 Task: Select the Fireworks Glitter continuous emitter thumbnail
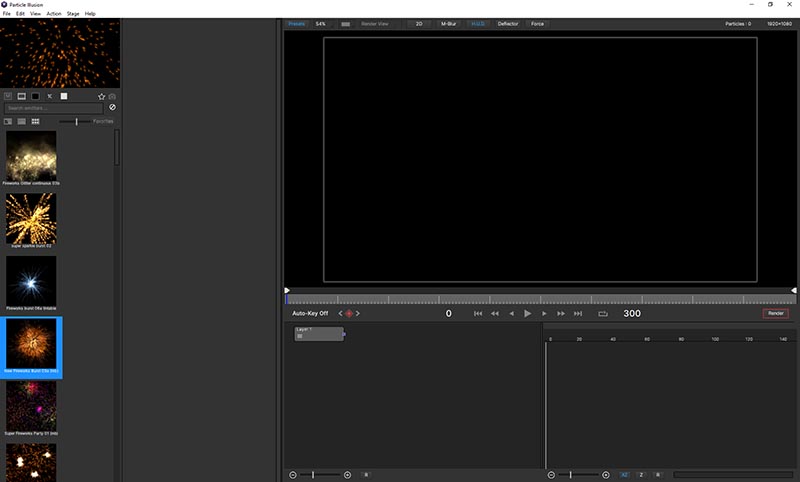point(31,155)
